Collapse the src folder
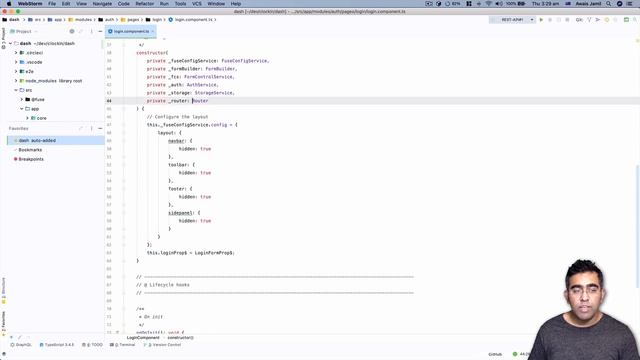 pos(16,90)
